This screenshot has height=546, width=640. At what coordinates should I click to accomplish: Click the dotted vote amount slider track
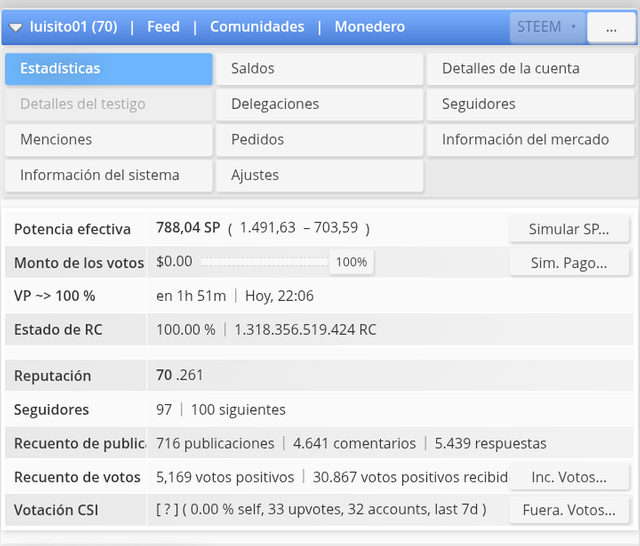pyautogui.click(x=265, y=262)
